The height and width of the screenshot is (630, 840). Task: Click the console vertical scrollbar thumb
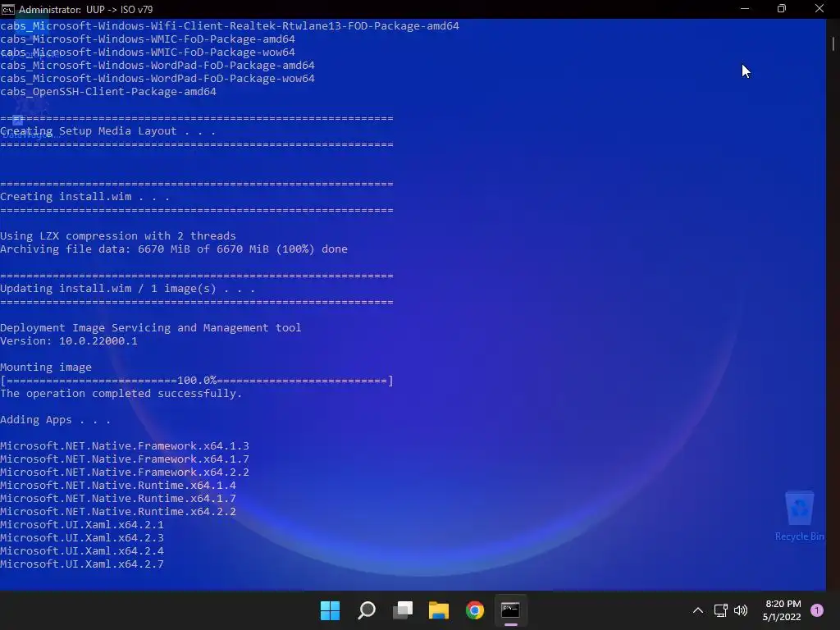(833, 43)
